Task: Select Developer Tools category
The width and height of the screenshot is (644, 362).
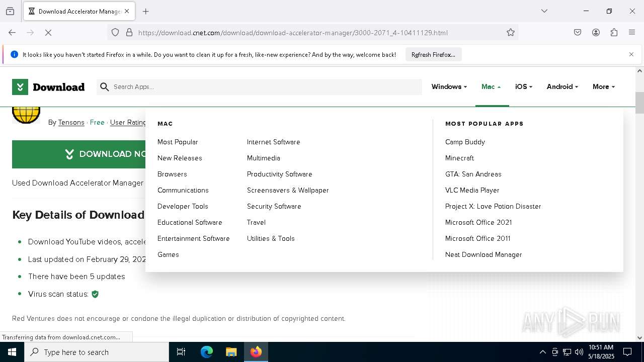Action: coord(183,206)
